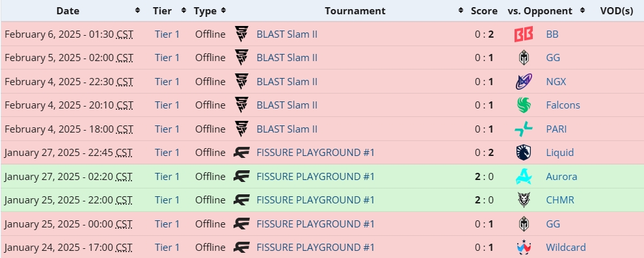Sort the table by Date column arrows

tap(138, 10)
